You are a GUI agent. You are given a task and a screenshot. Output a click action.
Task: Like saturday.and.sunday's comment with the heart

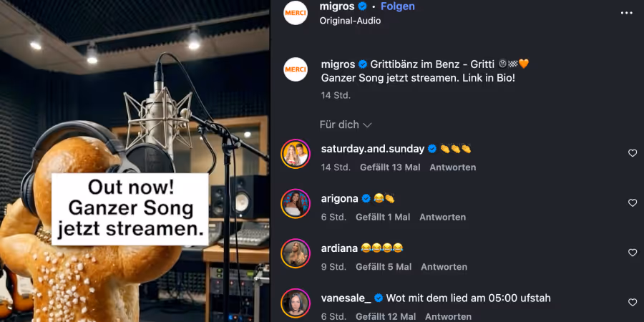pyautogui.click(x=633, y=153)
